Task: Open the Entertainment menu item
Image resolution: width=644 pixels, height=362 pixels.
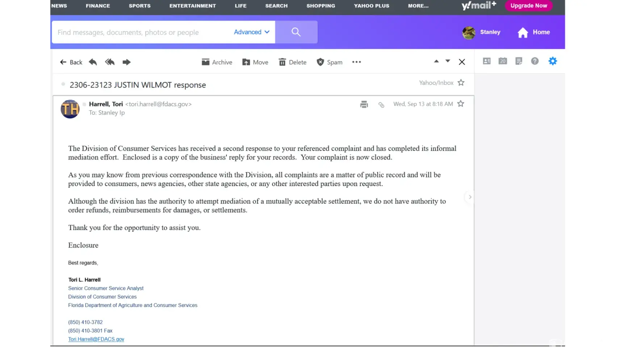Action: 193,6
